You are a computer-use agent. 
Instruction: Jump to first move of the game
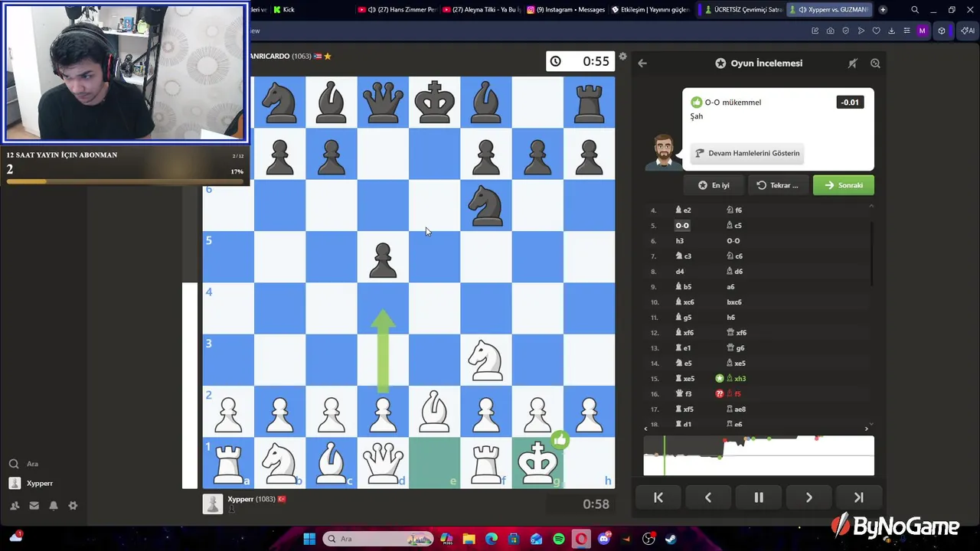tap(658, 497)
